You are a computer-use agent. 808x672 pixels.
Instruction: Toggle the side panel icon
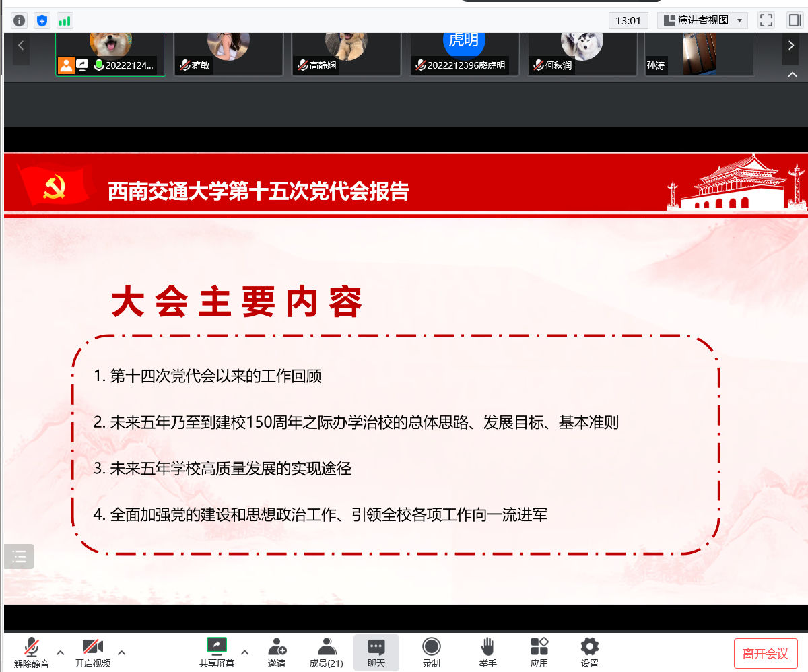click(x=794, y=20)
